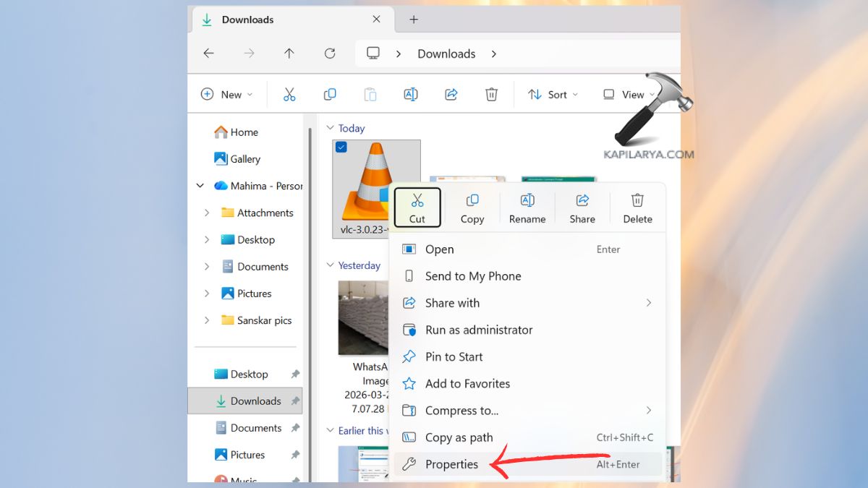The image size is (868, 488).
Task: Toggle the pin on Desktop in Quick access
Action: point(296,374)
